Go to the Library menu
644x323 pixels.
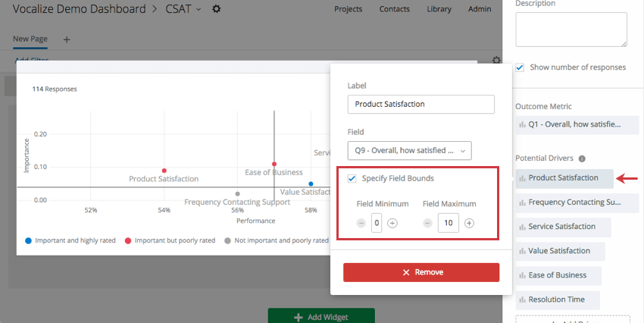point(439,9)
